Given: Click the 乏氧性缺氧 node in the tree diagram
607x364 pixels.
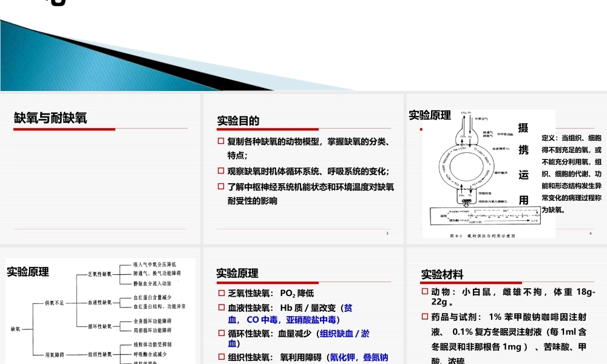Looking at the screenshot, I should (100, 274).
